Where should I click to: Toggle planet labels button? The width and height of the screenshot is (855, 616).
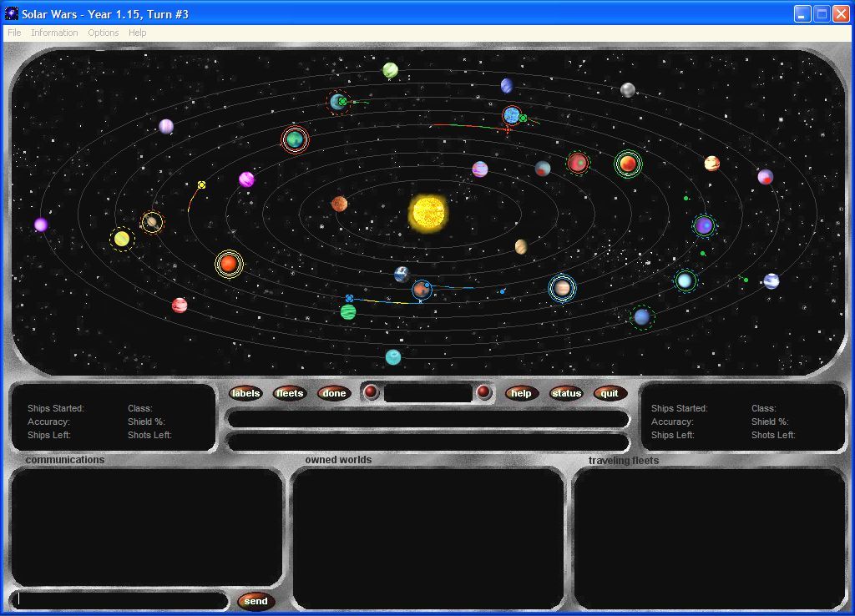coord(246,393)
